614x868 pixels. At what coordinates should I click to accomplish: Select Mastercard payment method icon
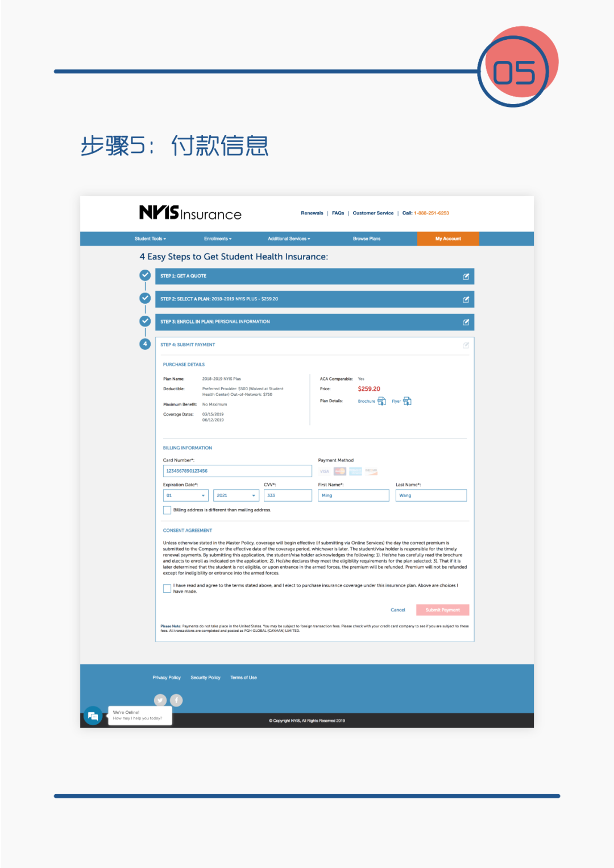340,471
